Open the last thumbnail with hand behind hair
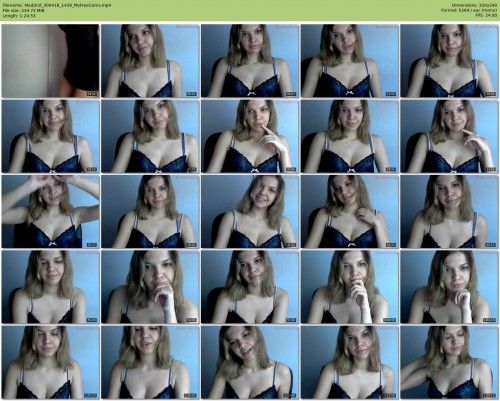Screen dimensions: 500x401 [449, 362]
